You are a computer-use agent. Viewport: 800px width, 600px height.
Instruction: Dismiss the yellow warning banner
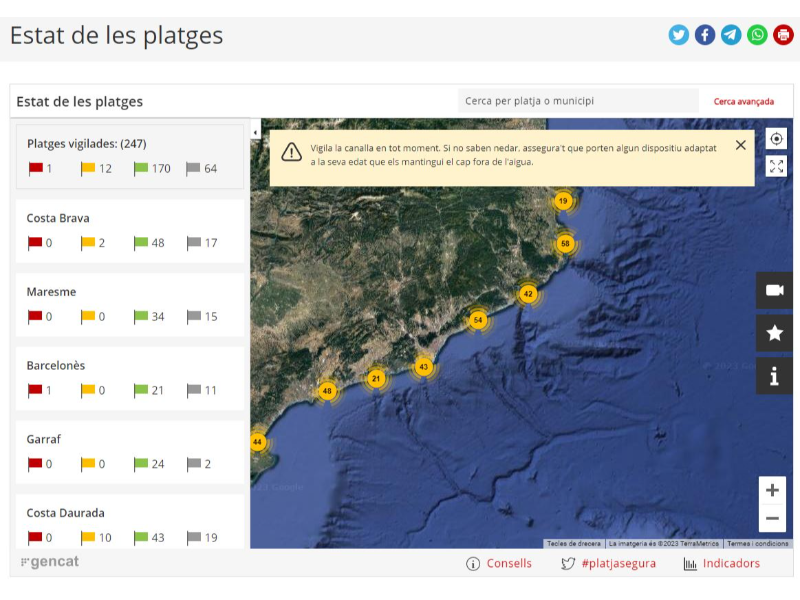[x=740, y=145]
